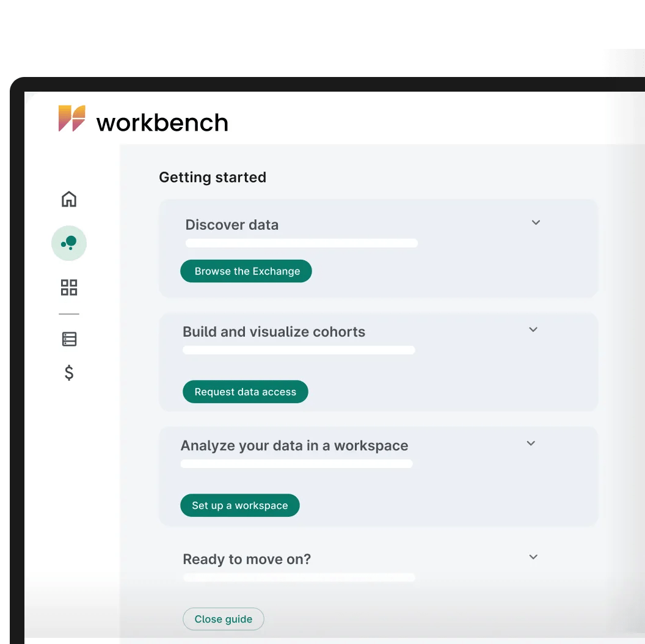Select the Build and visualize cohorts heading
This screenshot has height=644, width=645.
pyautogui.click(x=274, y=331)
